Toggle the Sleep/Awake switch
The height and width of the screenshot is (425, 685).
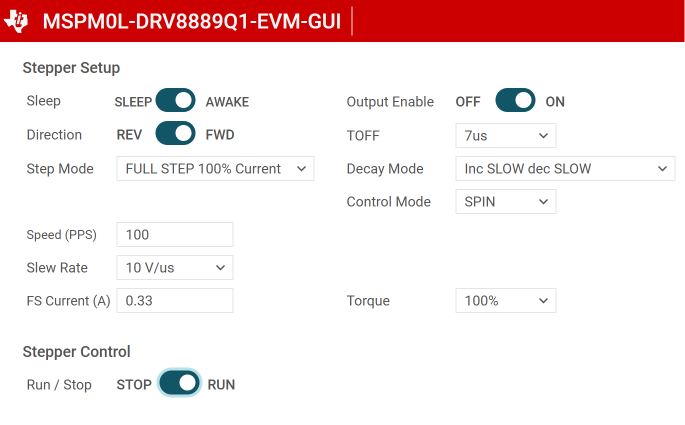(x=176, y=100)
